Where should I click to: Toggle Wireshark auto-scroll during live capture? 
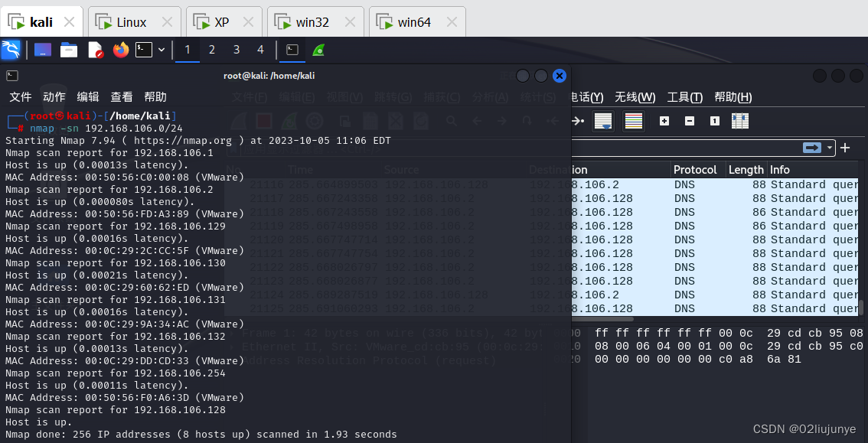(603, 121)
